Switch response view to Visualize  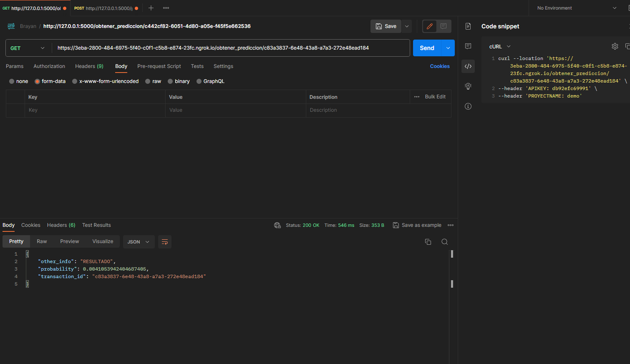click(x=103, y=241)
